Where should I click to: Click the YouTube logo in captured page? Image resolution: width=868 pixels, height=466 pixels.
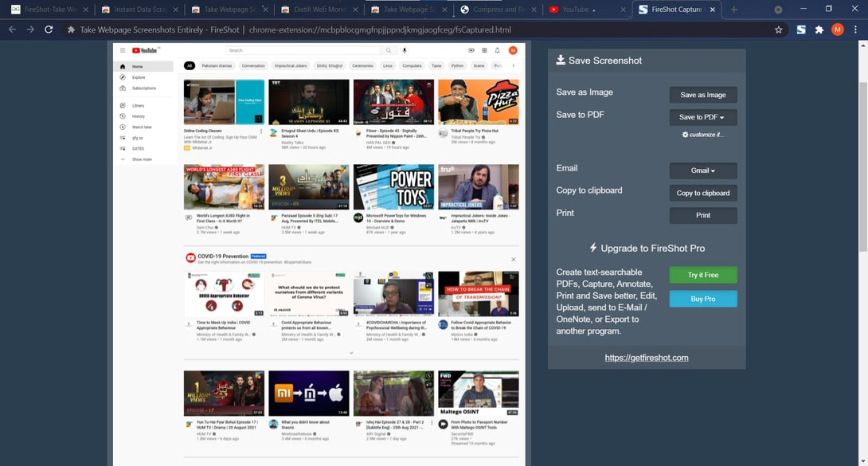coord(145,50)
